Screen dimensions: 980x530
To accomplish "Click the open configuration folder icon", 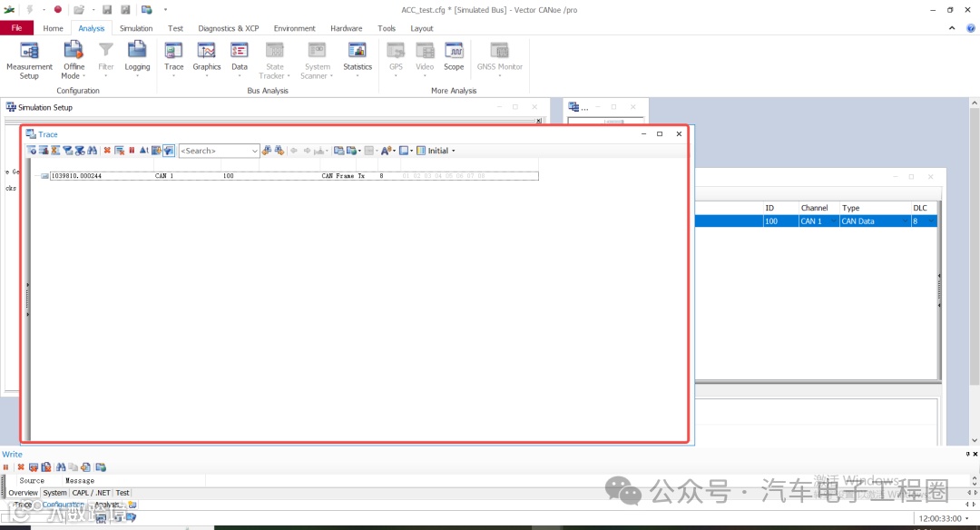I will pos(79,9).
